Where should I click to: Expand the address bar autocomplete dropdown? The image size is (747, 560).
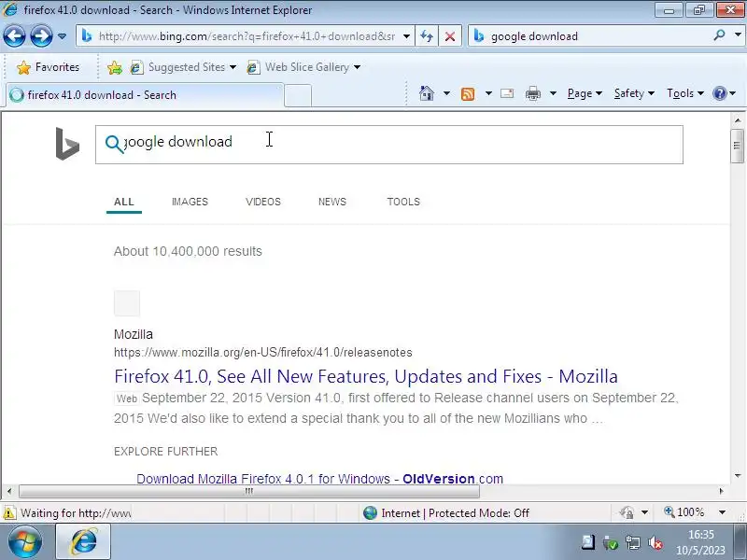[407, 36]
